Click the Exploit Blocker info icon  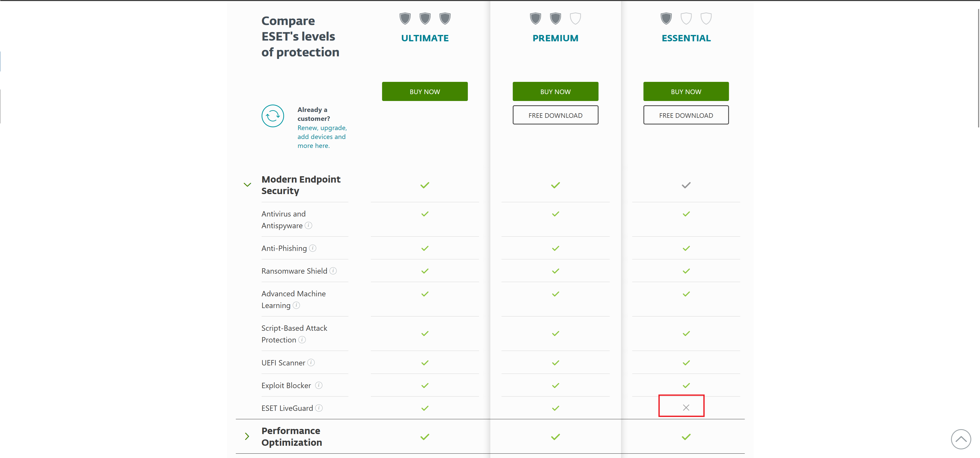(319, 385)
